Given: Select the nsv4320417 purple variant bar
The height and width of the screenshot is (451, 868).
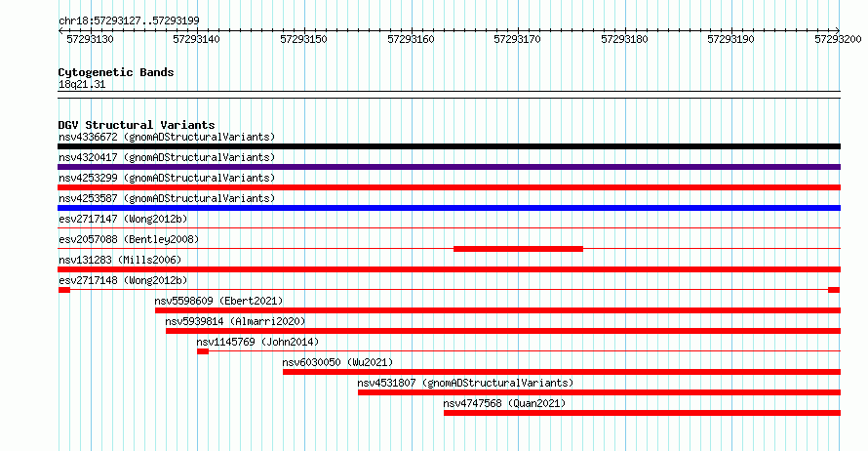Looking at the screenshot, I should point(449,167).
